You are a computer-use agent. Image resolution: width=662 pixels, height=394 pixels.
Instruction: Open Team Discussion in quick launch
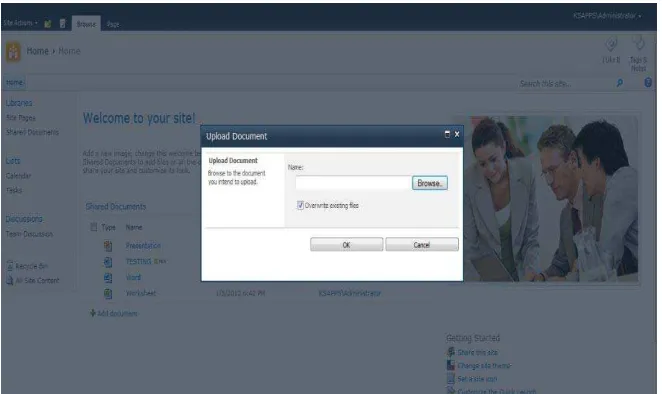point(29,234)
